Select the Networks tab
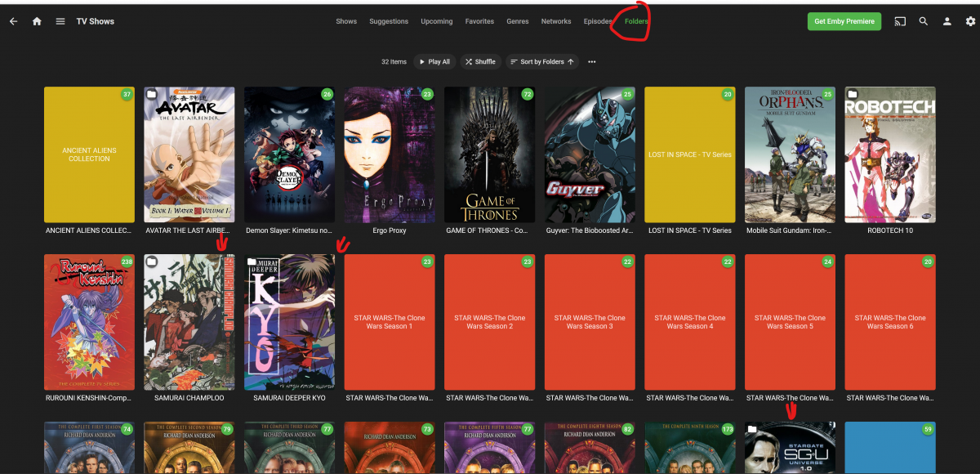 [556, 21]
